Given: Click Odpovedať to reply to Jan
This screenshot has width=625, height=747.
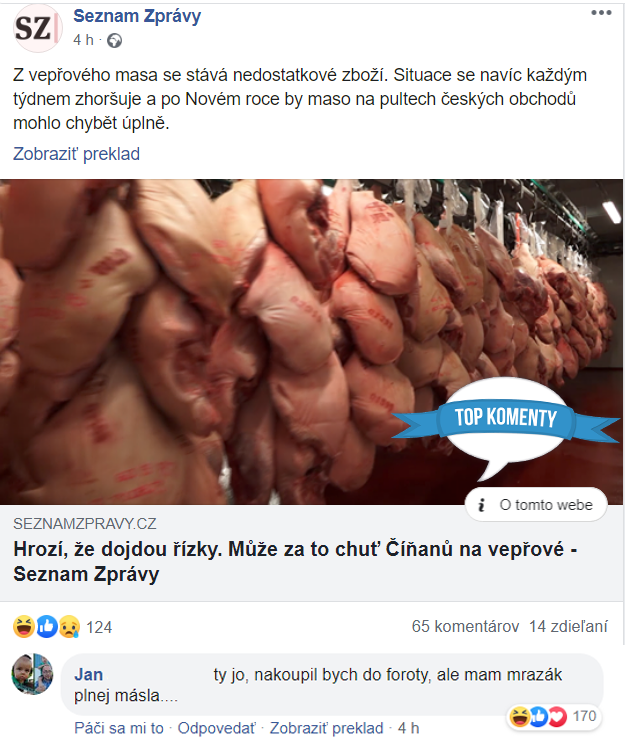Looking at the screenshot, I should tap(217, 728).
